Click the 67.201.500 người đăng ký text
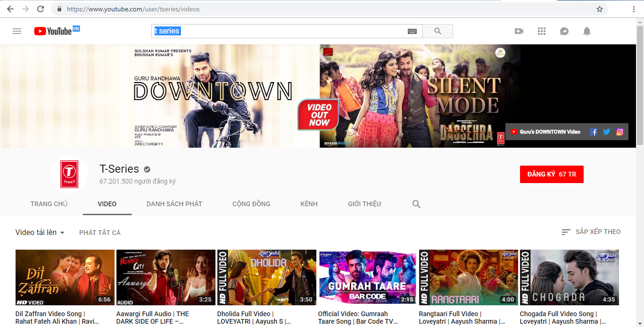This screenshot has width=644, height=327. pos(138,181)
